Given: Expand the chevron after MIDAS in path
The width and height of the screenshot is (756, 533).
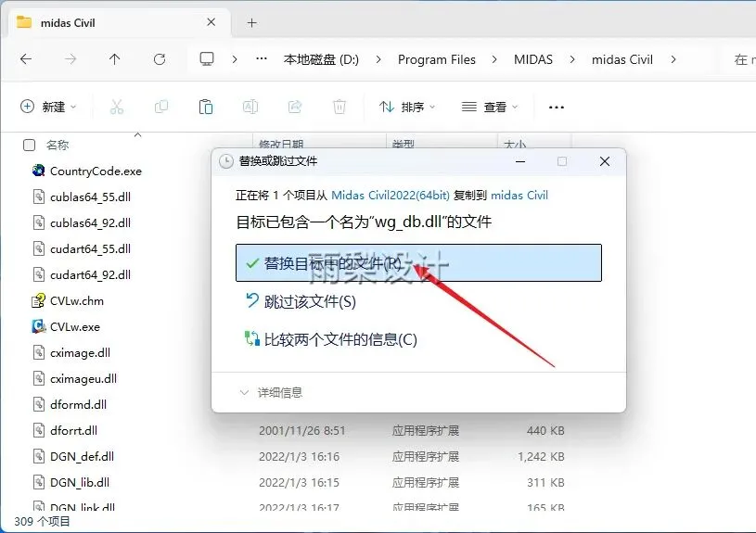Looking at the screenshot, I should [572, 59].
